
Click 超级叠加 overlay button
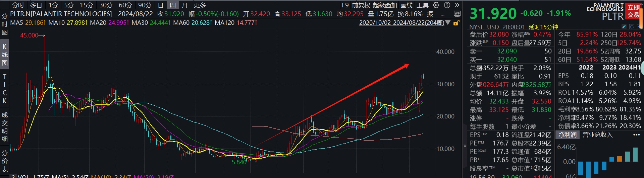point(385,5)
